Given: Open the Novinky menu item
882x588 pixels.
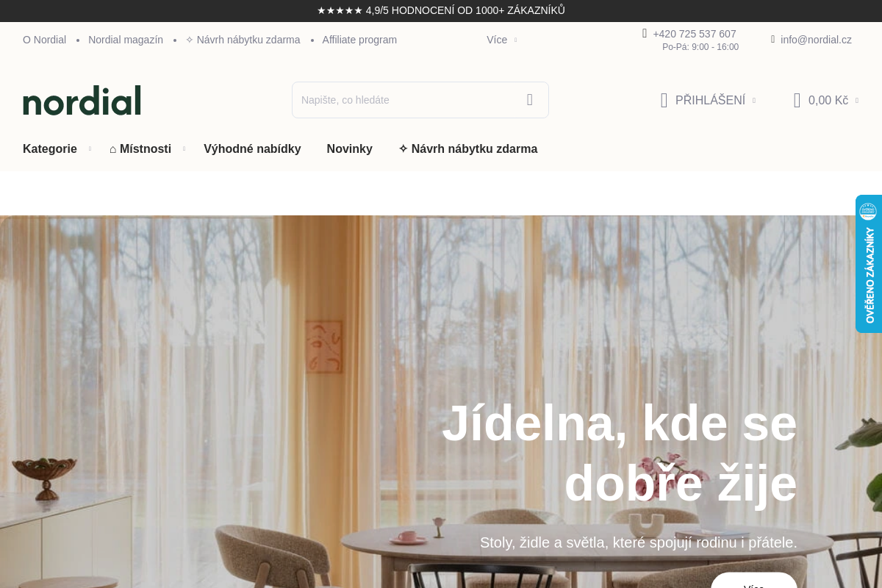Looking at the screenshot, I should (350, 149).
